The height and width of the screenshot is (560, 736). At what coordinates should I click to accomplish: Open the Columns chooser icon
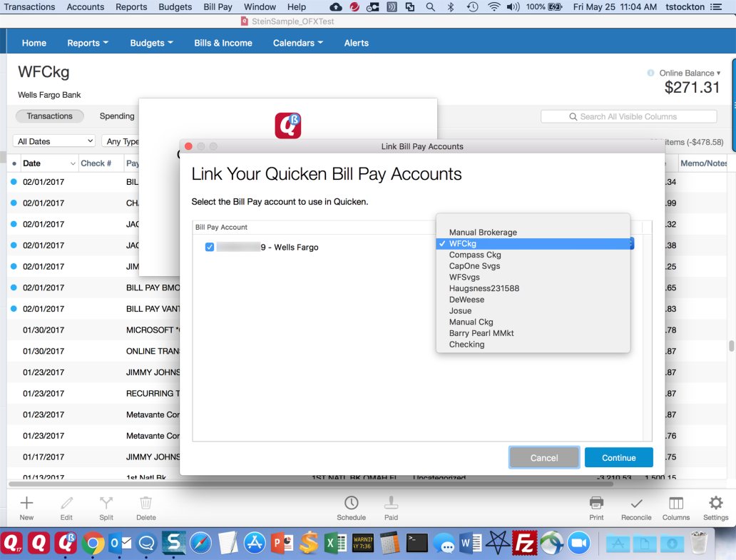tap(675, 503)
